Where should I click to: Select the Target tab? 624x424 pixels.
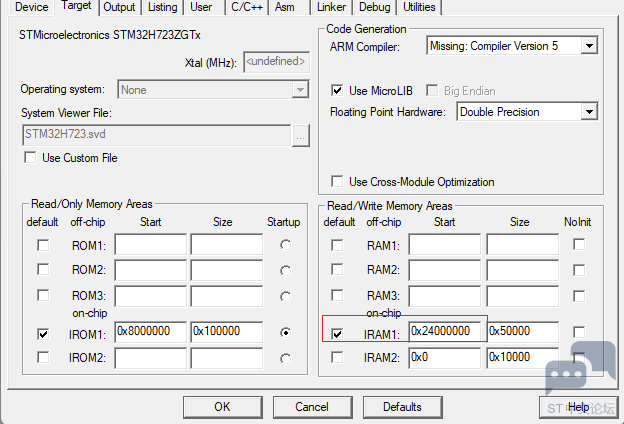76,6
